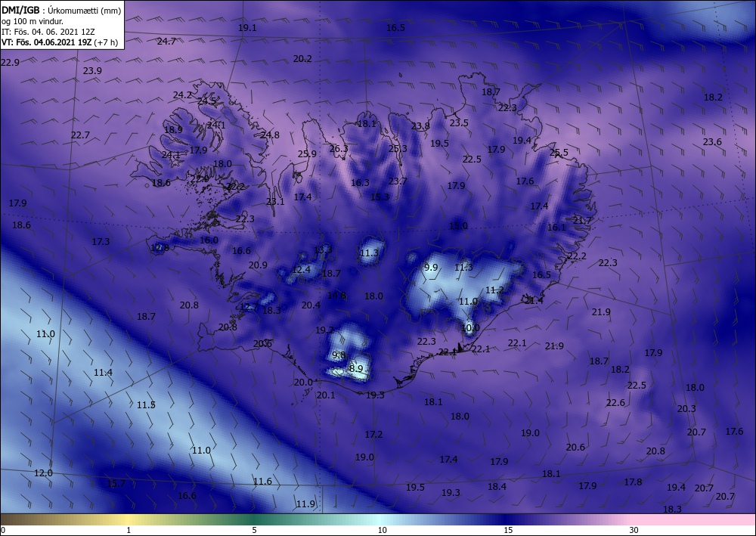Click the 11.4 value in the southwest ocean
This screenshot has height=536, width=756.
103,373
